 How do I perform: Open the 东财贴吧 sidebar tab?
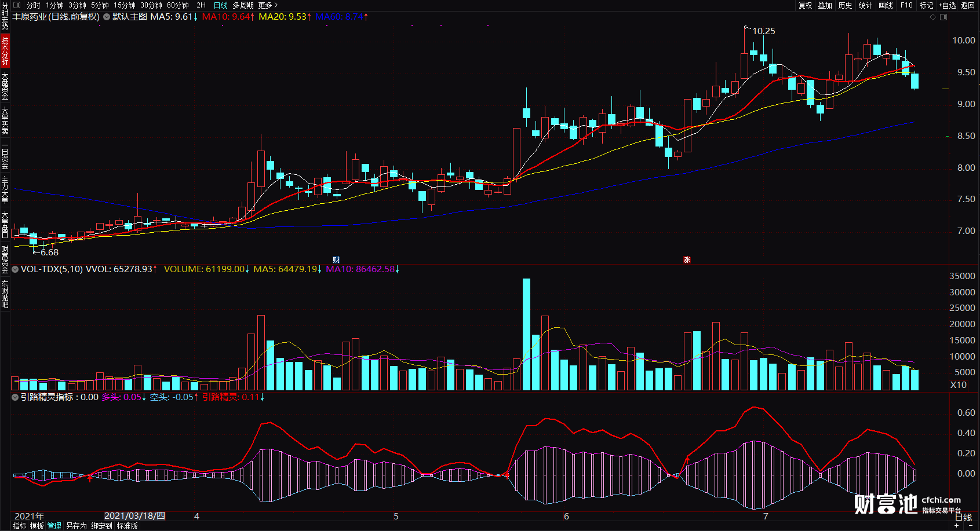click(x=5, y=294)
